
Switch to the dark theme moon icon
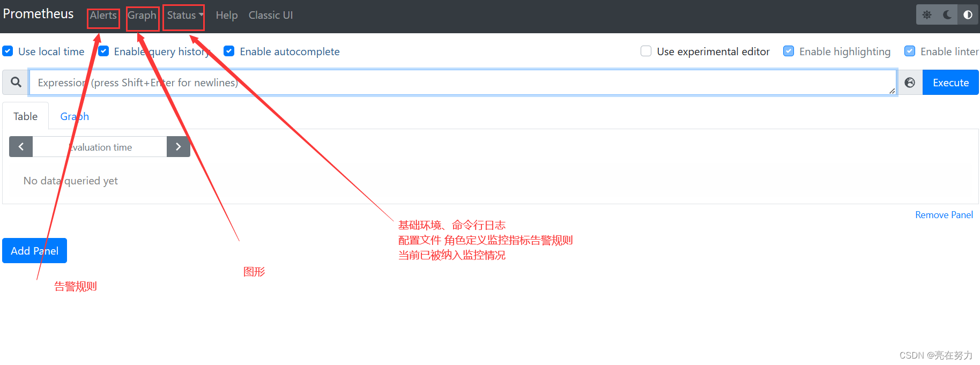pyautogui.click(x=947, y=15)
